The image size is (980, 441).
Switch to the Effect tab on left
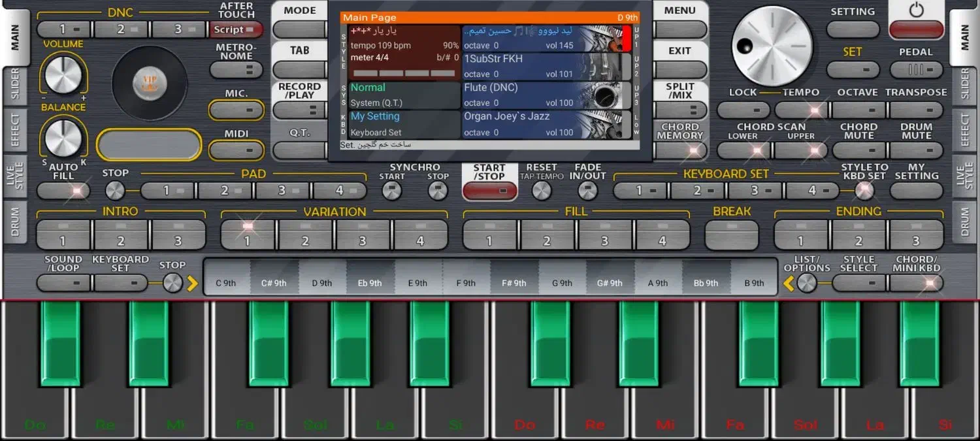pos(14,129)
